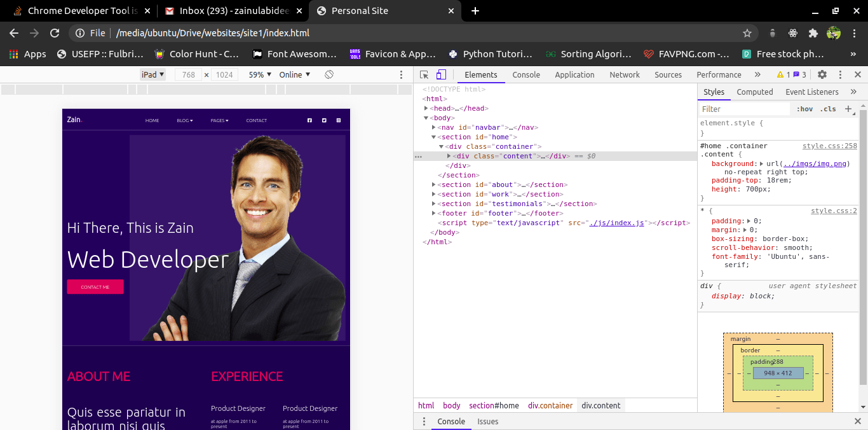868x430 pixels.
Task: Show more bookmarks overflow chevron
Action: (853, 54)
